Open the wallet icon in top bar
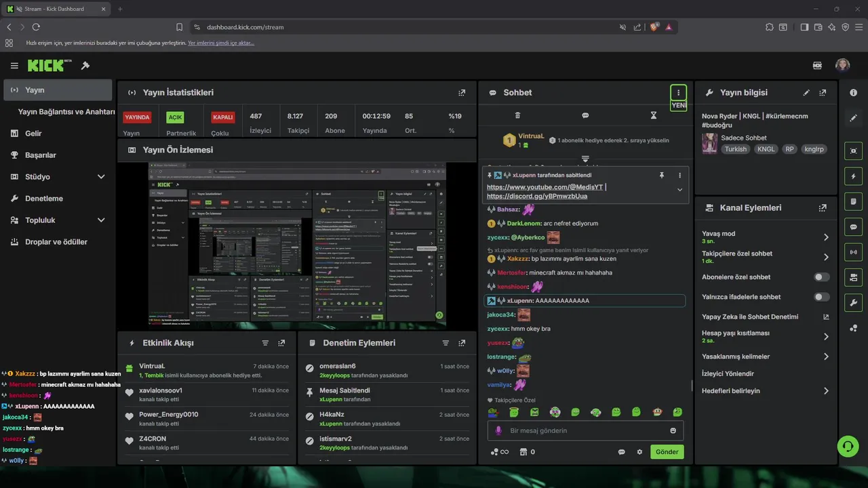The image size is (868, 488). point(817,66)
